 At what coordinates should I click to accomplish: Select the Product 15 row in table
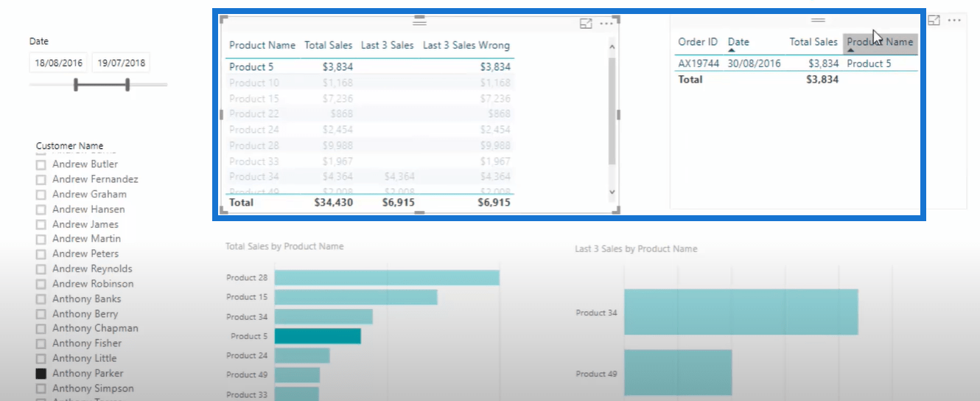370,99
